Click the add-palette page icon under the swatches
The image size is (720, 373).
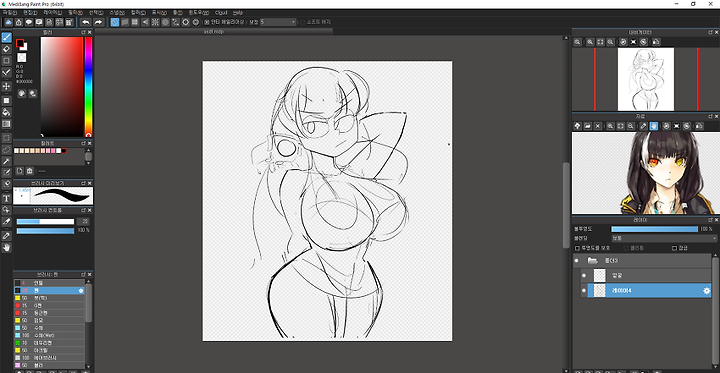(x=20, y=171)
